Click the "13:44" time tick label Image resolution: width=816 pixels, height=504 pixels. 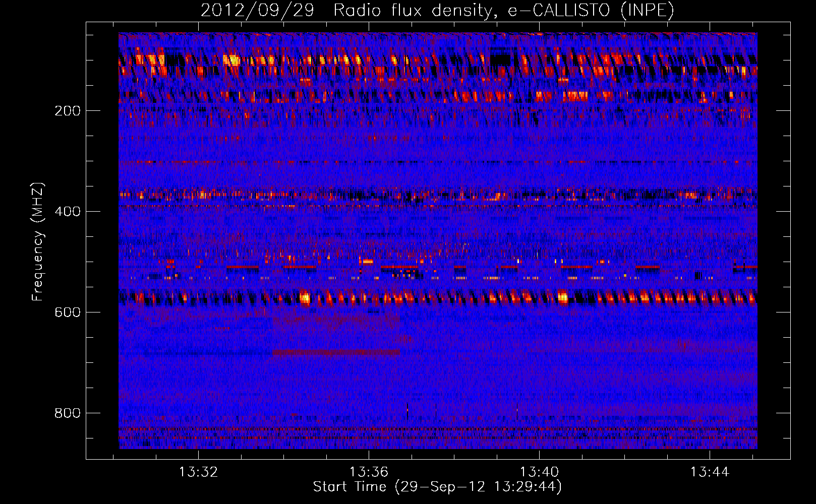tap(710, 472)
